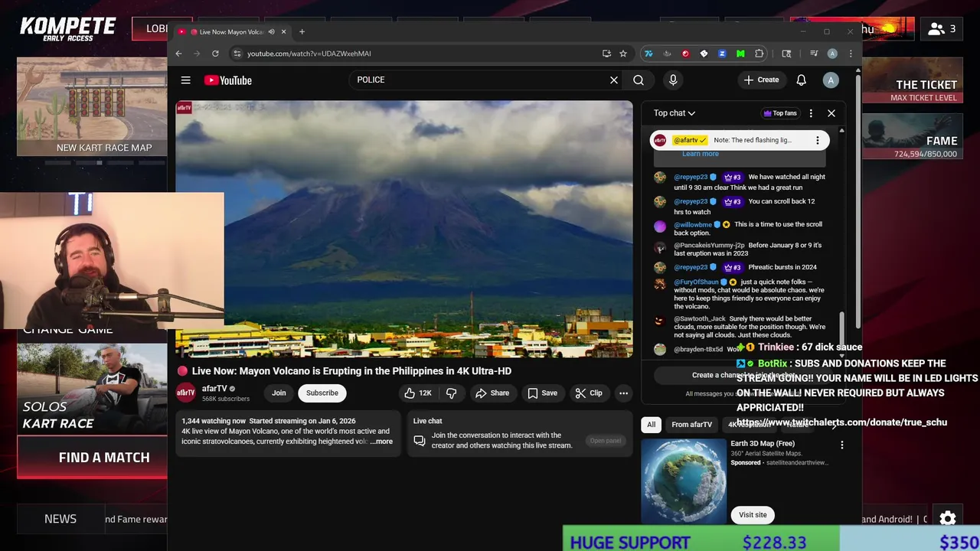Go to the YouTube home logo
The height and width of the screenshot is (551, 980).
point(227,80)
